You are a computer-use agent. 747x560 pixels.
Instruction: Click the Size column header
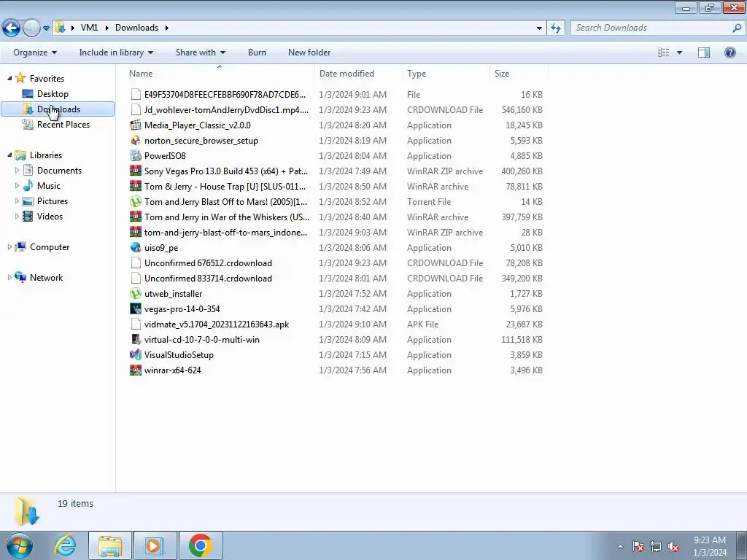(x=519, y=74)
